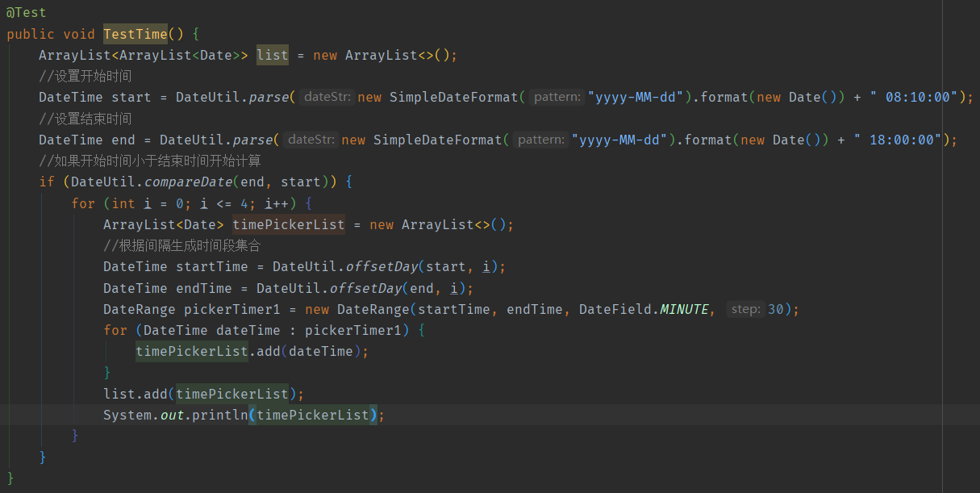Click 'start' variable in 'DateTime start' declaration
The width and height of the screenshot is (980, 493).
pyautogui.click(x=131, y=97)
